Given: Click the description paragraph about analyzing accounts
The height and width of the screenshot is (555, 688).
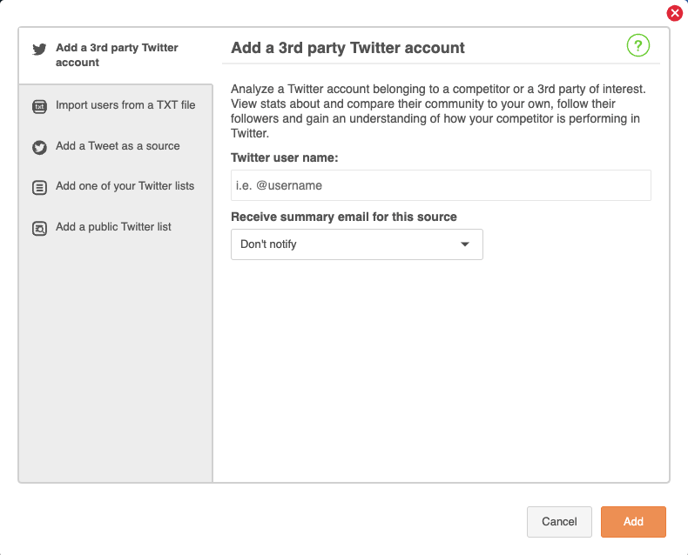Looking at the screenshot, I should pyautogui.click(x=438, y=111).
